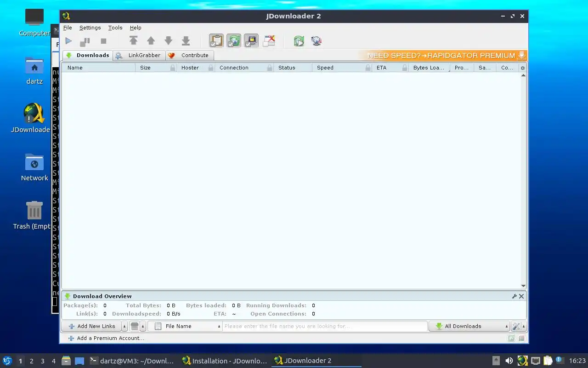The image size is (588, 368).
Task: Toggle silent mode icon with red X
Action: point(269,41)
